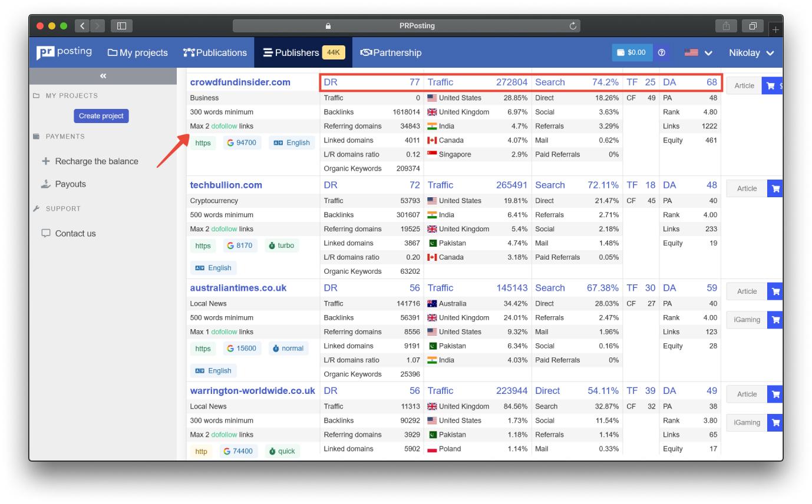
Task: Click Article button for australiantimes.co.uk
Action: tap(747, 291)
